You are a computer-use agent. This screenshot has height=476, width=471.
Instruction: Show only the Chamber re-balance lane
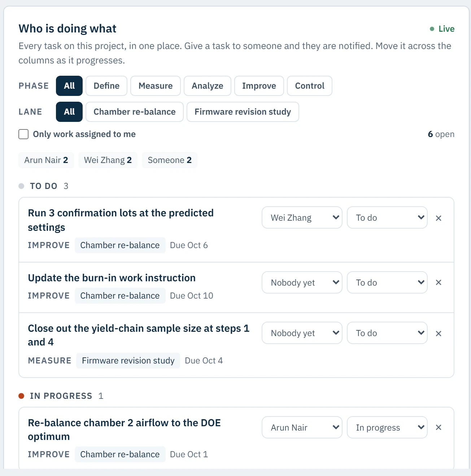[135, 112]
